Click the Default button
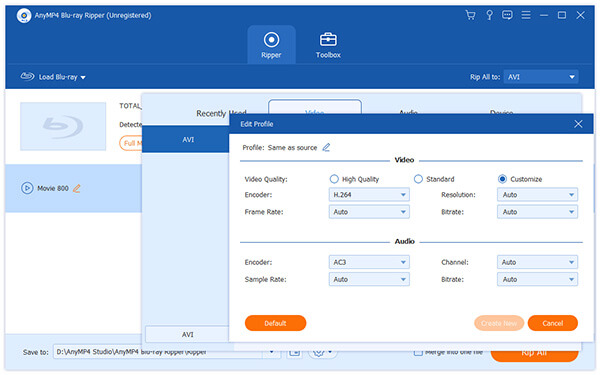The image size is (600, 375). tap(275, 323)
